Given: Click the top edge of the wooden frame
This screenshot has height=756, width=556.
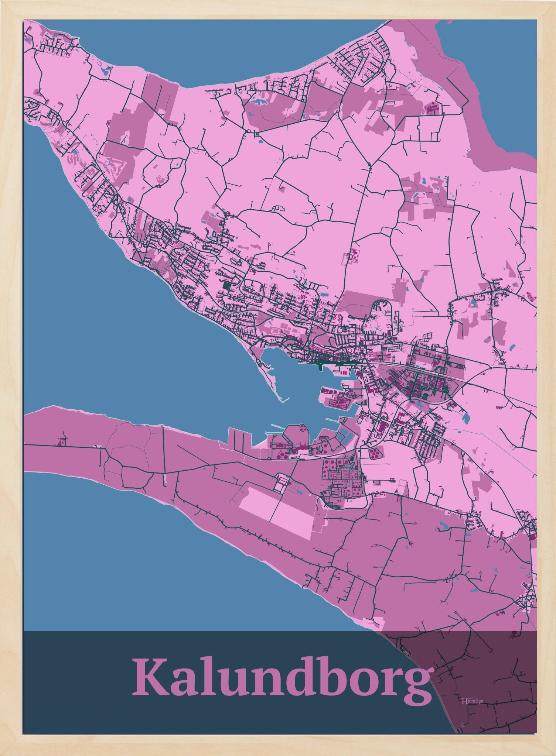Looking at the screenshot, I should 278,10.
